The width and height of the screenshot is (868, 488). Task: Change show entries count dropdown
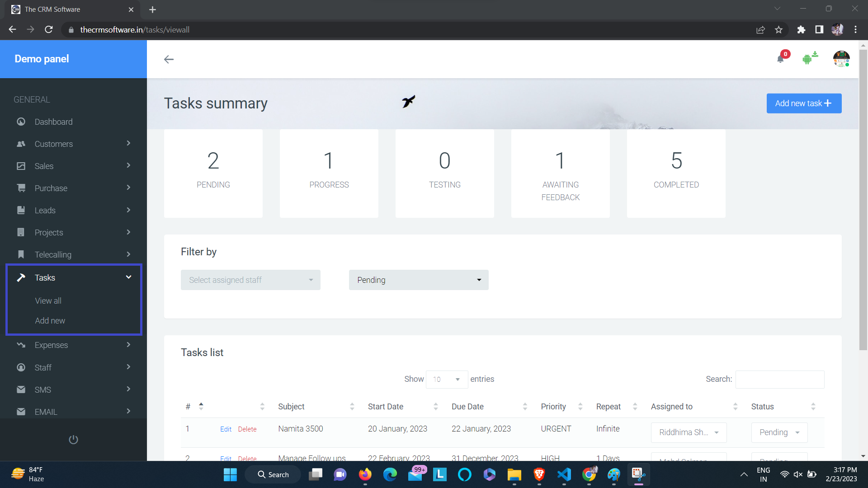click(x=446, y=380)
